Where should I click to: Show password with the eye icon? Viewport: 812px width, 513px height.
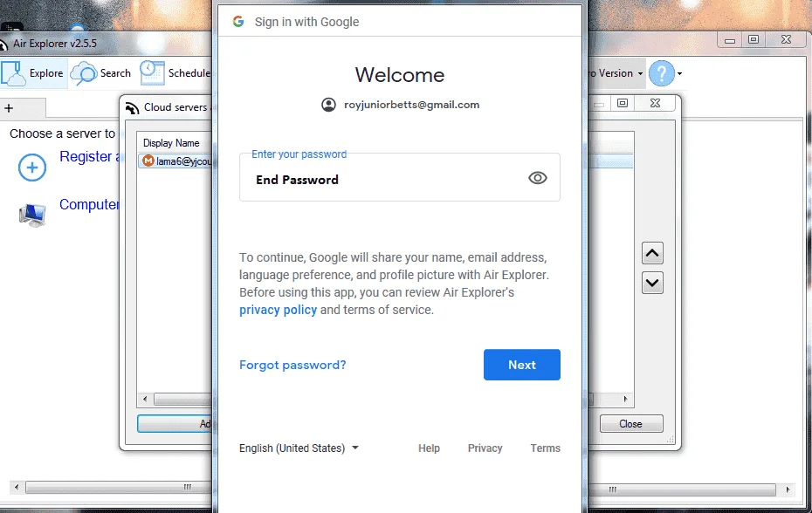tap(538, 178)
